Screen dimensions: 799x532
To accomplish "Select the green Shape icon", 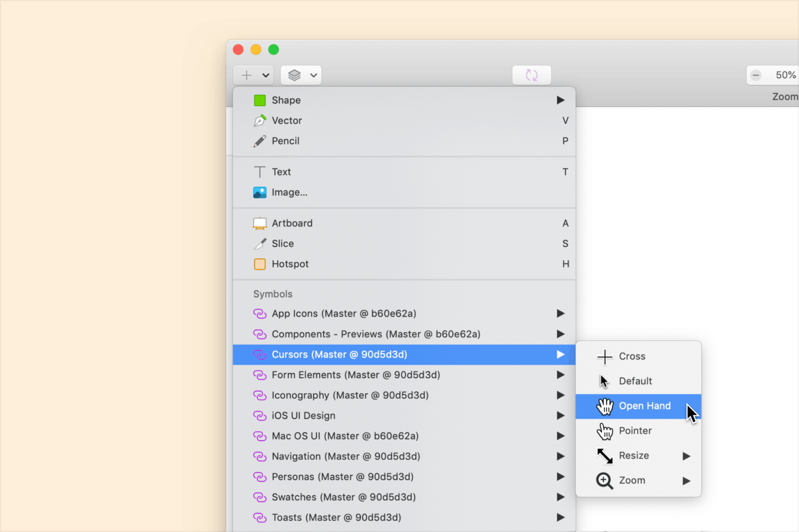I will pyautogui.click(x=260, y=100).
